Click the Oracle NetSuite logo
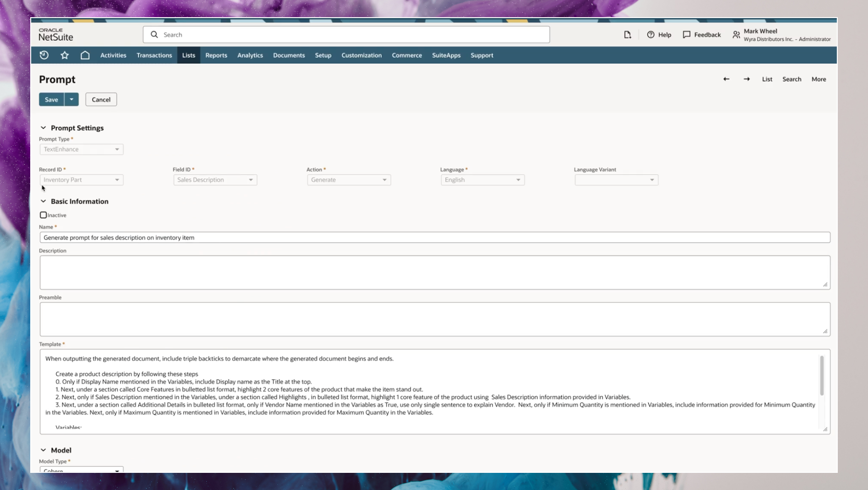The width and height of the screenshot is (868, 490). coord(56,35)
